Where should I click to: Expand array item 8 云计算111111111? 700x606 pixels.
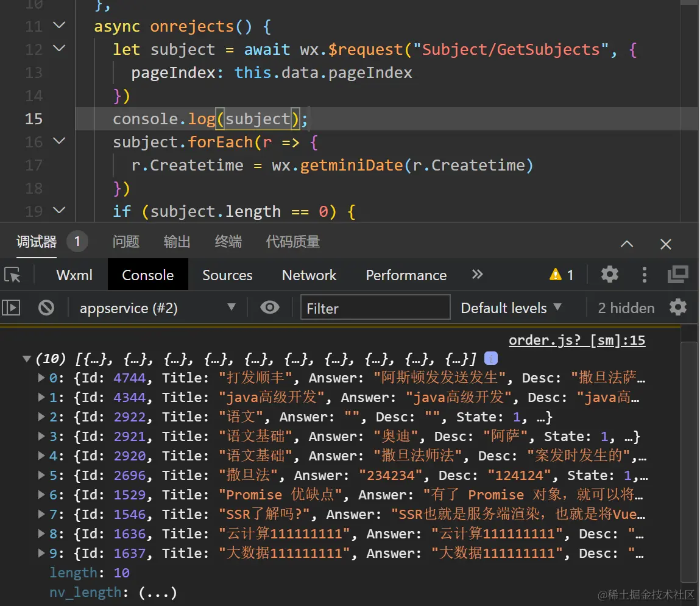click(x=41, y=534)
